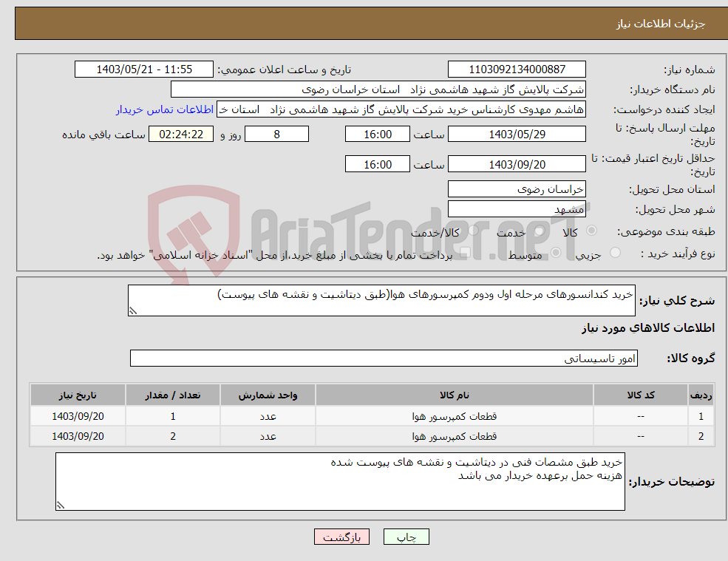Click the need number field 1103092134000887
728x561 pixels.
click(x=517, y=69)
